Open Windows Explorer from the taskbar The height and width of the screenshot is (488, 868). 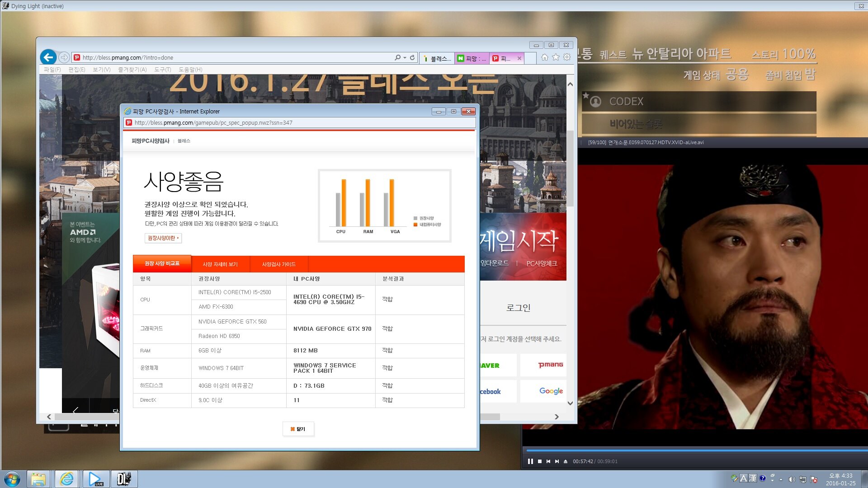point(38,479)
